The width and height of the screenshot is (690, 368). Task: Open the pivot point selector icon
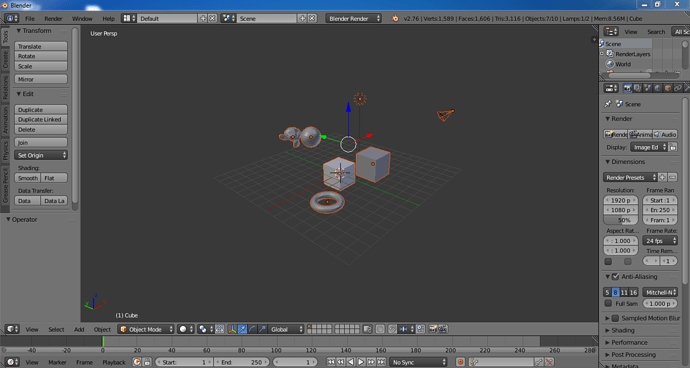[x=205, y=329]
